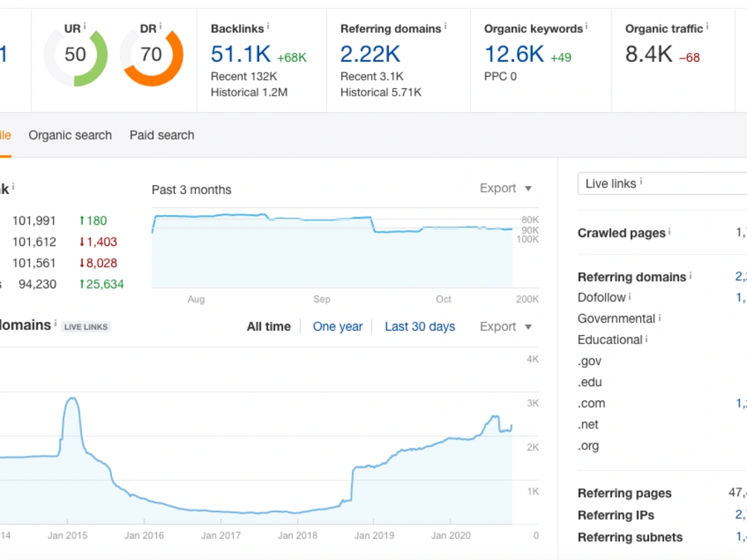The height and width of the screenshot is (560, 747).
Task: Switch to the Paid search tab
Action: point(162,135)
